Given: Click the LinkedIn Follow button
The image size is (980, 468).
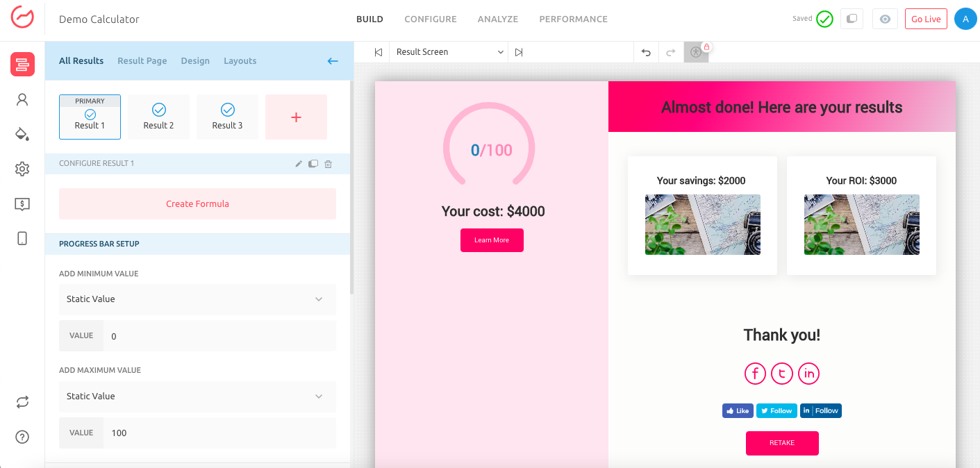Looking at the screenshot, I should (x=820, y=411).
